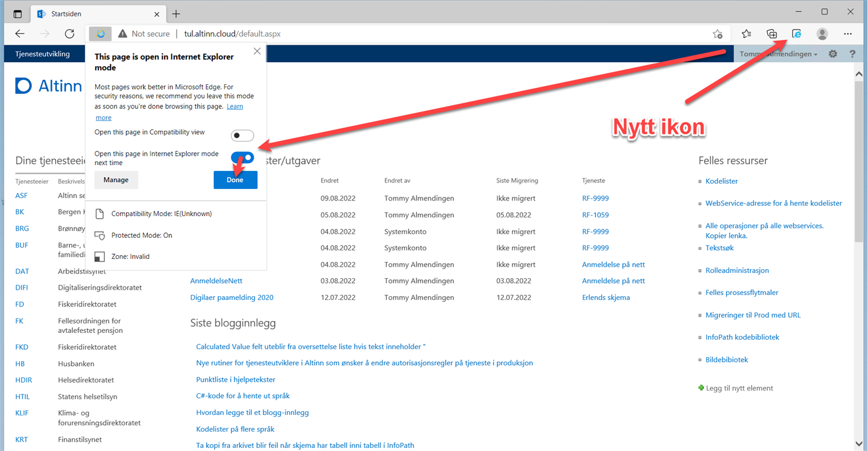Click the Manage button
The height and width of the screenshot is (451, 868).
coord(116,180)
